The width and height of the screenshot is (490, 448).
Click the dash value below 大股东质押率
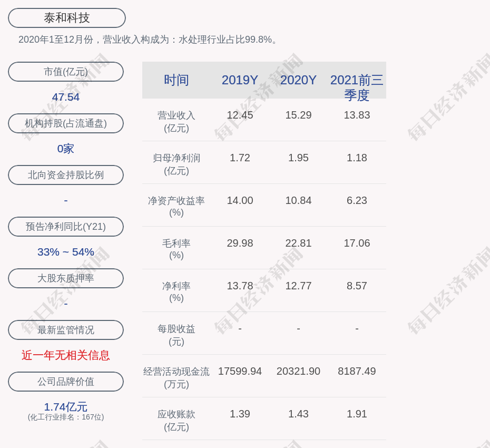click(66, 304)
